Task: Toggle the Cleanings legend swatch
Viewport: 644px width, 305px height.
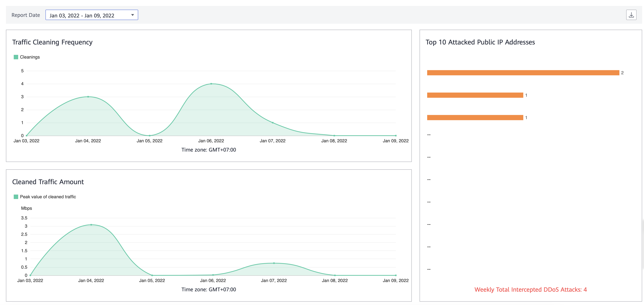Action: pos(16,57)
